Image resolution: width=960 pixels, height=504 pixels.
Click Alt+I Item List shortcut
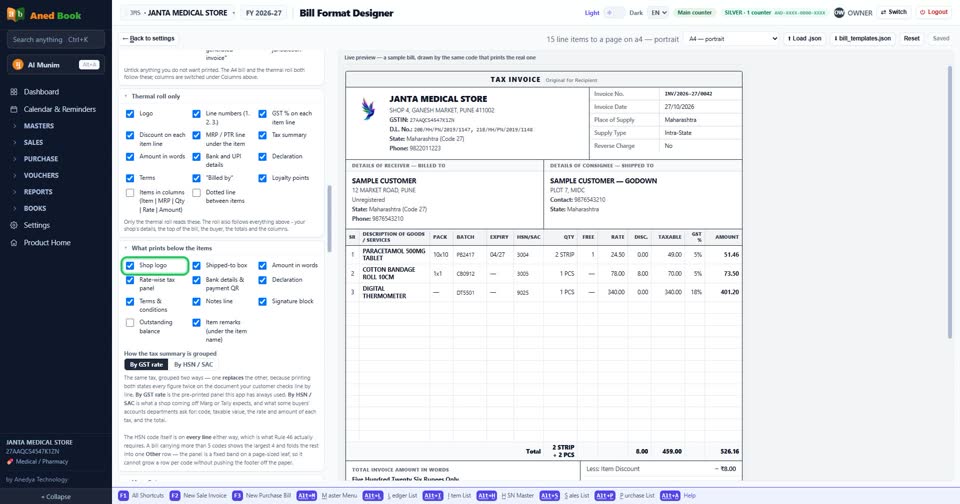(448, 495)
